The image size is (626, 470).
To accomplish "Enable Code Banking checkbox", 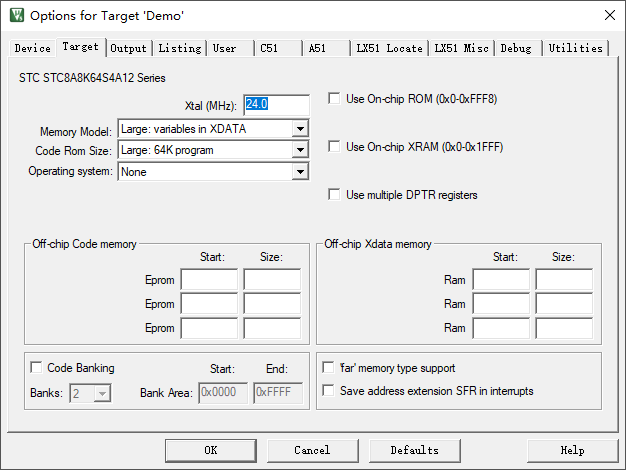I will click(x=37, y=368).
